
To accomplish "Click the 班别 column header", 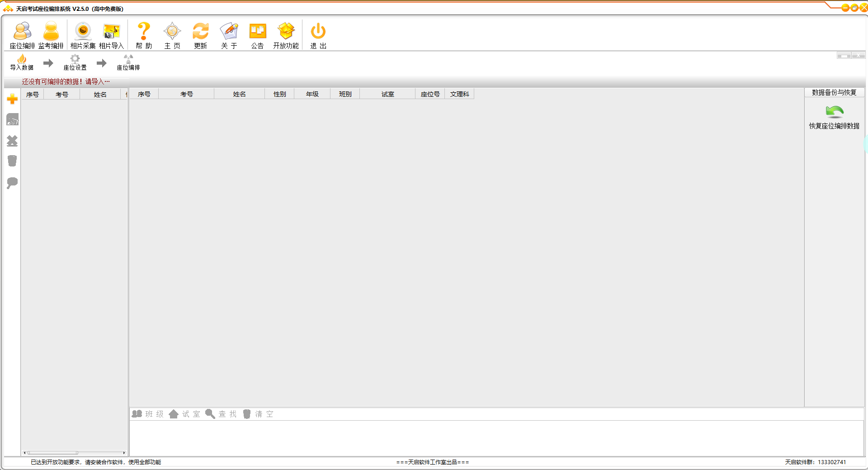I will click(345, 94).
